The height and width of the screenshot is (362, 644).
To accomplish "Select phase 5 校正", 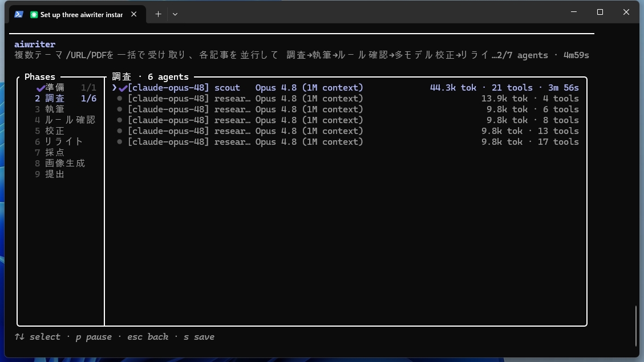I will [50, 131].
